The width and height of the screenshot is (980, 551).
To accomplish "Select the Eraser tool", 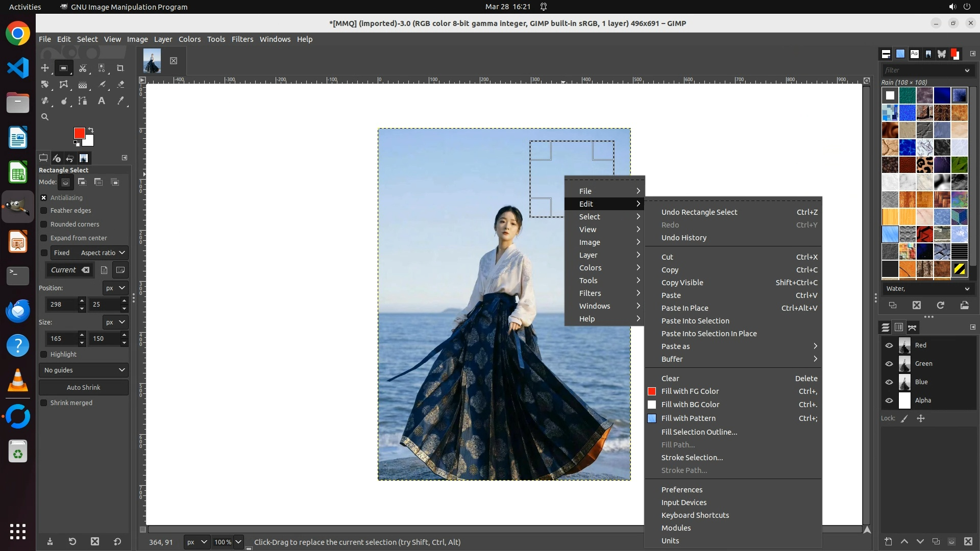I will [120, 85].
